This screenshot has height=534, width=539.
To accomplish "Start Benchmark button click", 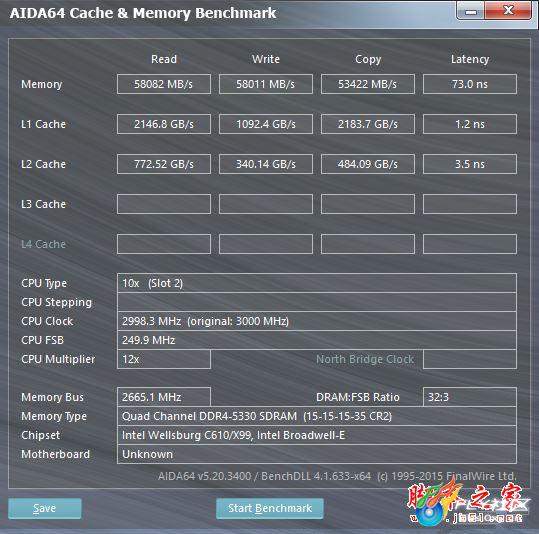I will click(x=270, y=508).
